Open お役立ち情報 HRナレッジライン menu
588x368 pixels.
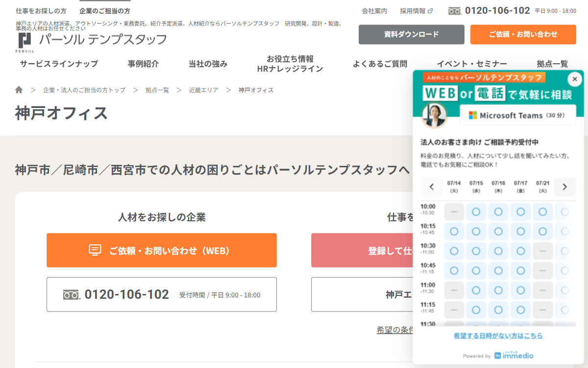tap(290, 64)
